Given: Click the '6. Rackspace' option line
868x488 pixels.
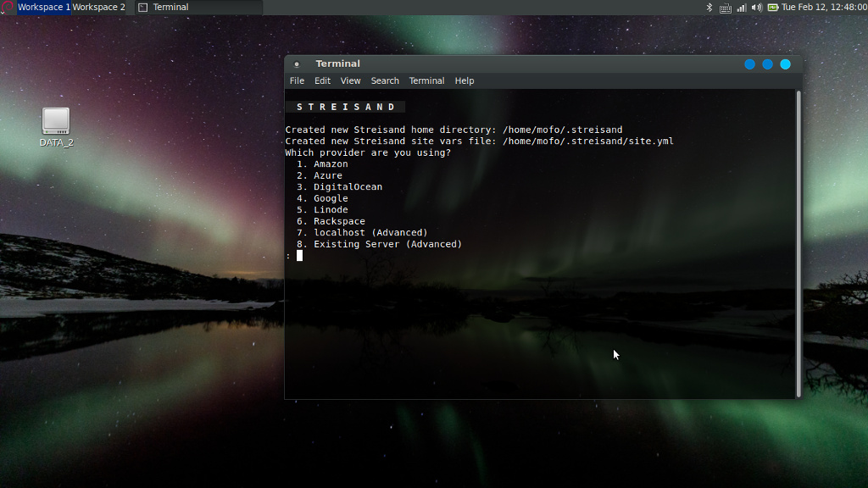Looking at the screenshot, I should pos(331,221).
